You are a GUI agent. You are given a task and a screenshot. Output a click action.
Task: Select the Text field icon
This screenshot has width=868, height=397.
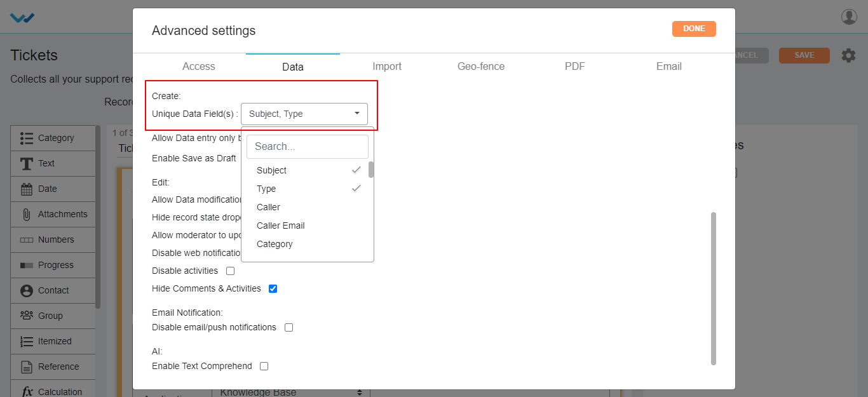[x=27, y=163]
